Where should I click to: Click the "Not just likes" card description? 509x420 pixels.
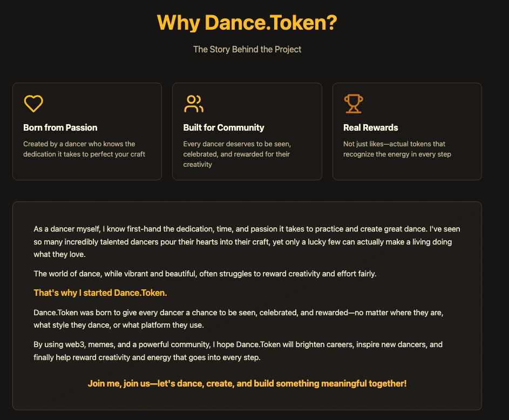pos(397,149)
